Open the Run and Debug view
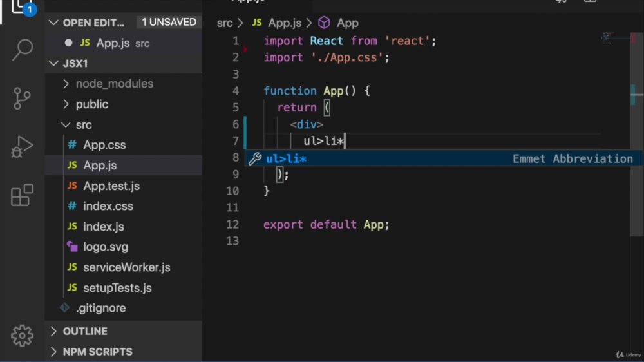This screenshot has height=362, width=644. point(22,147)
